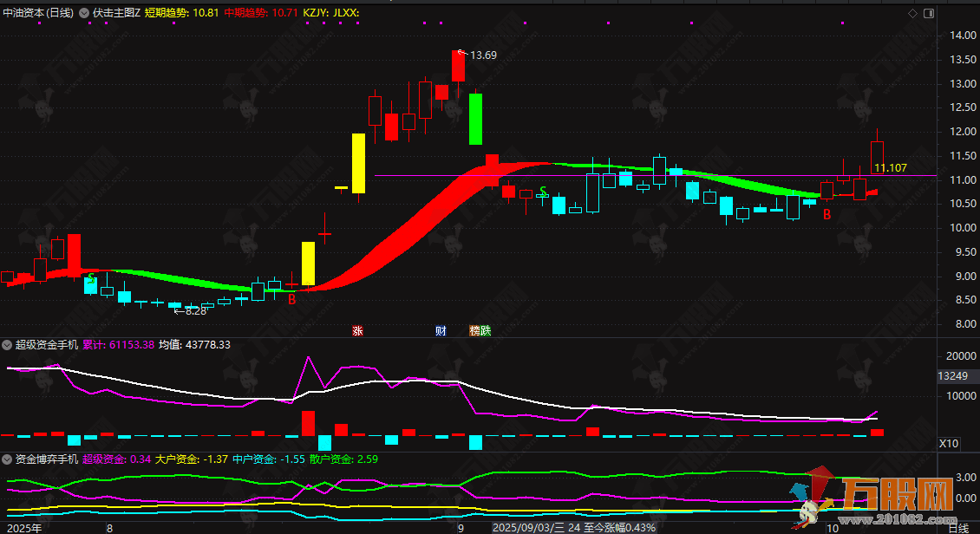Click the red B buy signal near 8.50

tap(292, 299)
